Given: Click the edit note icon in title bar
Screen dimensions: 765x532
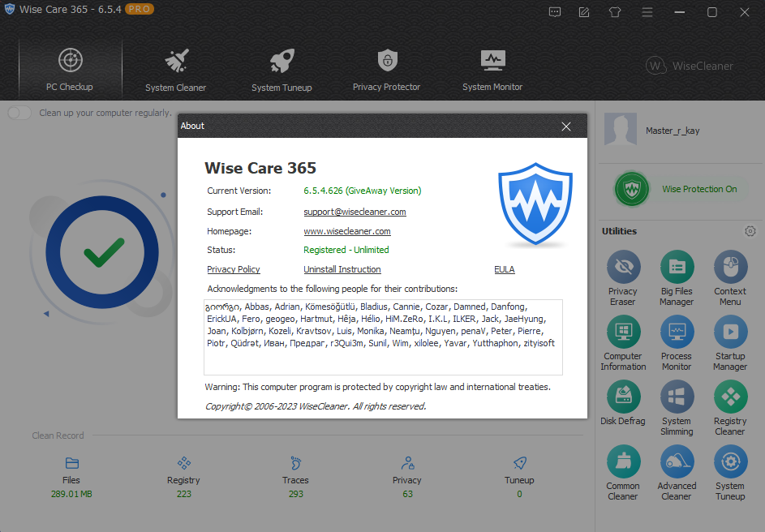Looking at the screenshot, I should [x=584, y=12].
